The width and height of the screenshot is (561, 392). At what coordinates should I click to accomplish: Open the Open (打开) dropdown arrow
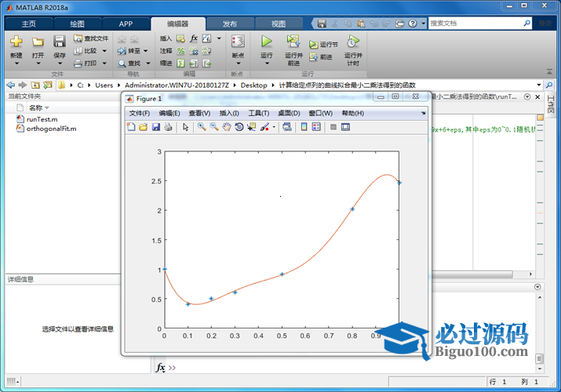(38, 64)
